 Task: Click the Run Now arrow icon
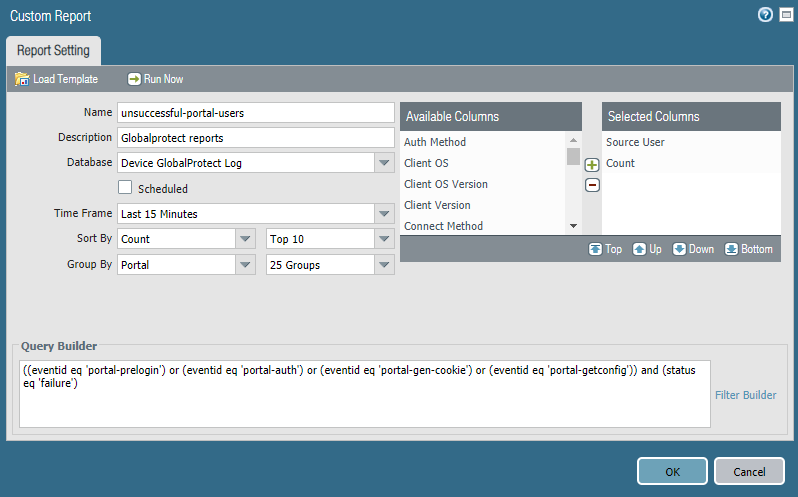point(134,79)
